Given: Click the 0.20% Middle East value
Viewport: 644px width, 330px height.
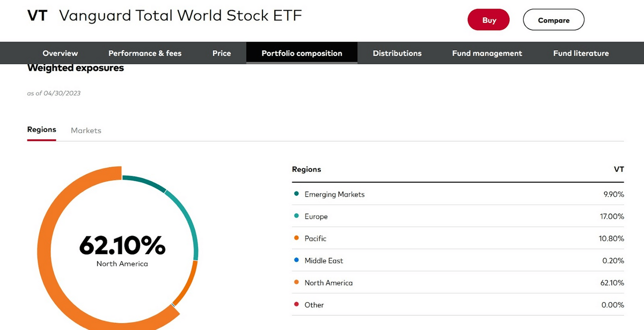Looking at the screenshot, I should [613, 261].
